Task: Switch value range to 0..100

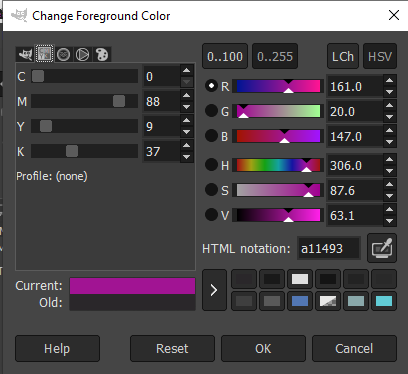Action: pos(225,56)
